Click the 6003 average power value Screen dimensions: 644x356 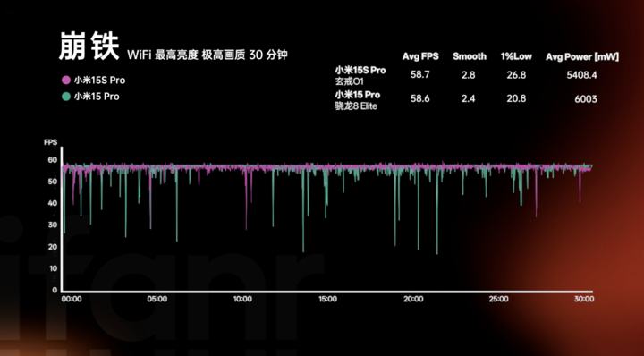[x=586, y=99]
